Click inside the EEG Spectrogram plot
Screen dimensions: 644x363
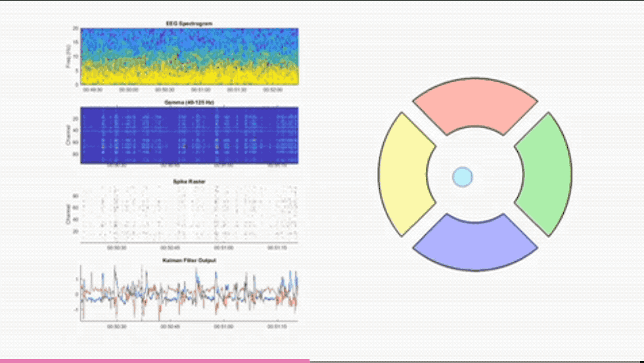pyautogui.click(x=189, y=57)
